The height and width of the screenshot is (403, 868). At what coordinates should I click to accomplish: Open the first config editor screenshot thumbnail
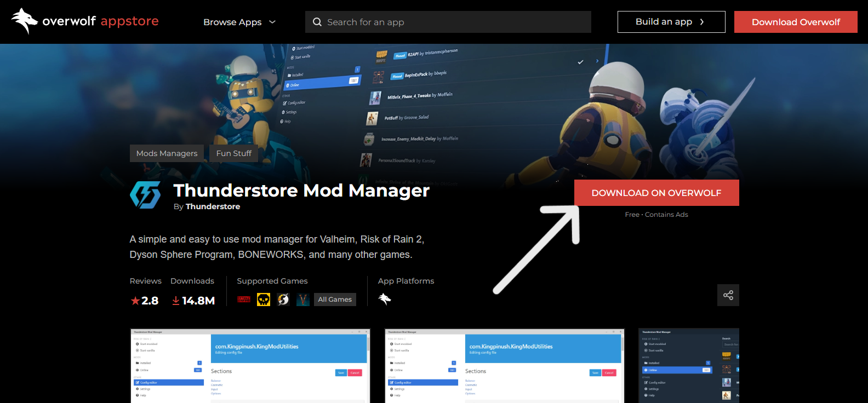point(250,366)
